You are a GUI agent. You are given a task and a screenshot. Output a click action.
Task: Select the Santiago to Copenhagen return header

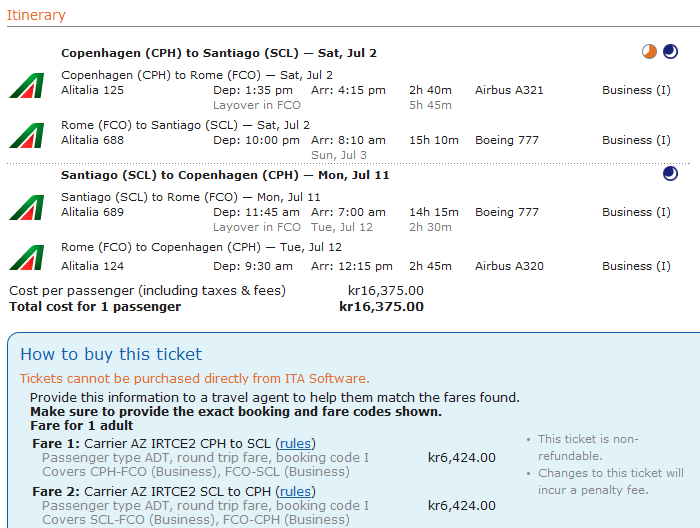pyautogui.click(x=225, y=175)
